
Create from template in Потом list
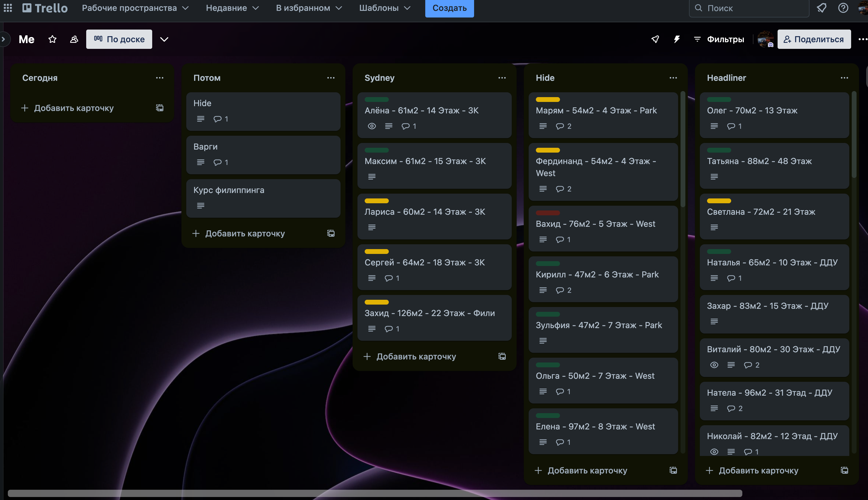tap(331, 233)
